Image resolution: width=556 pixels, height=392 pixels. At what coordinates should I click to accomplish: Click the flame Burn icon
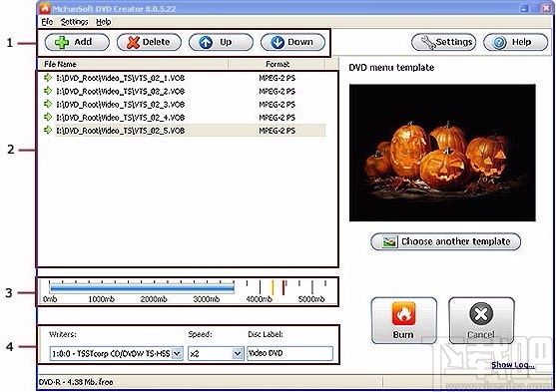point(403,314)
